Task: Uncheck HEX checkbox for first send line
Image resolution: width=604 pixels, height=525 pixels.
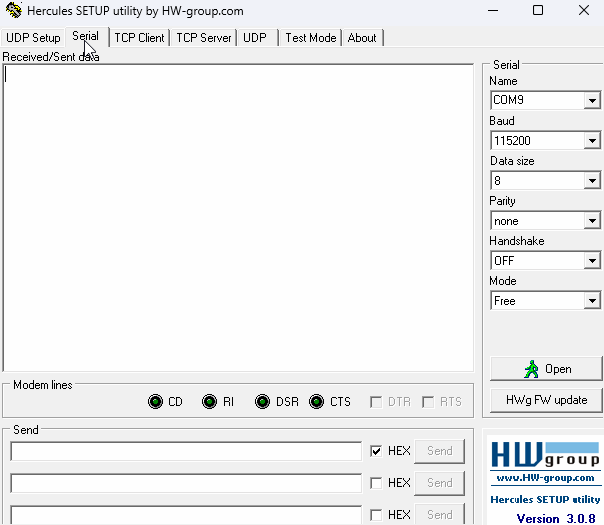Action: [376, 451]
